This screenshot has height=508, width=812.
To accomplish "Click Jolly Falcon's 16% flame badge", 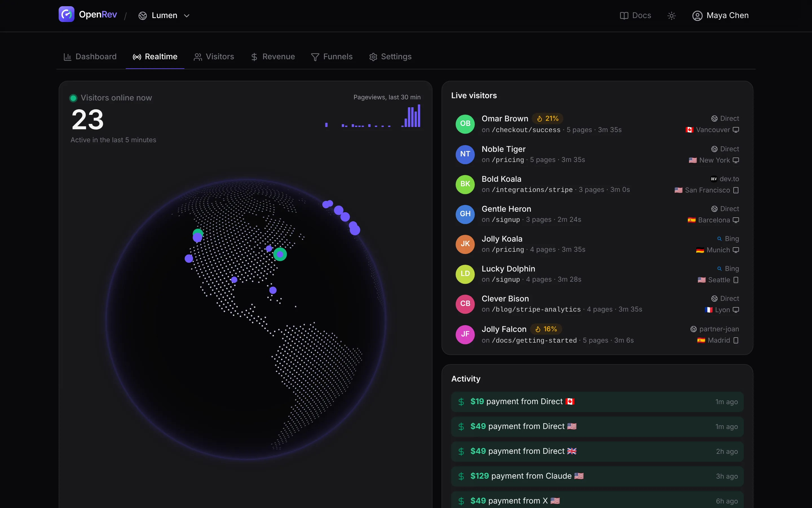I will [x=546, y=329].
